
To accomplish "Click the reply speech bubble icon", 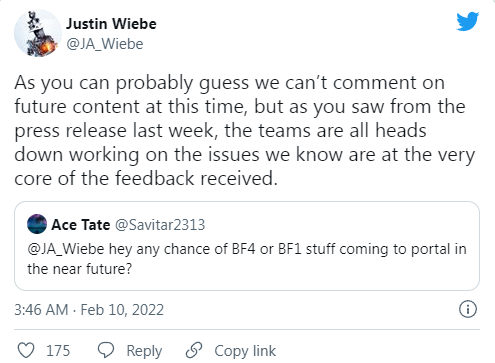I will point(106,350).
